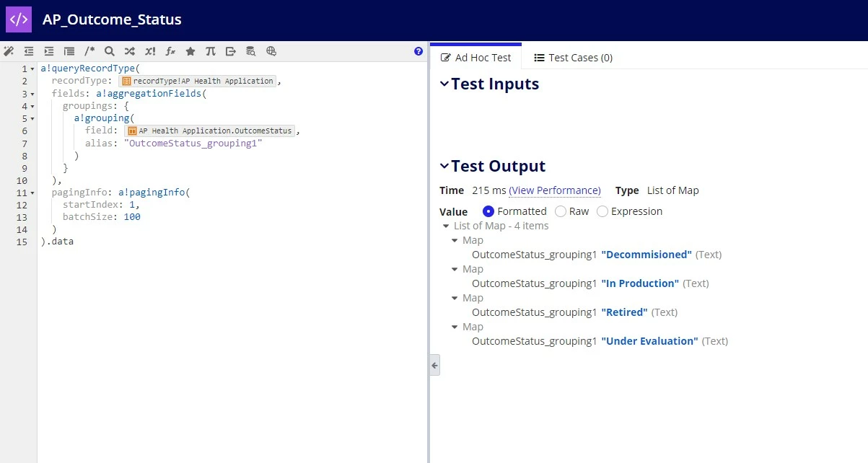Image resolution: width=868 pixels, height=463 pixels.
Task: Click the outdent code icon
Action: click(29, 51)
